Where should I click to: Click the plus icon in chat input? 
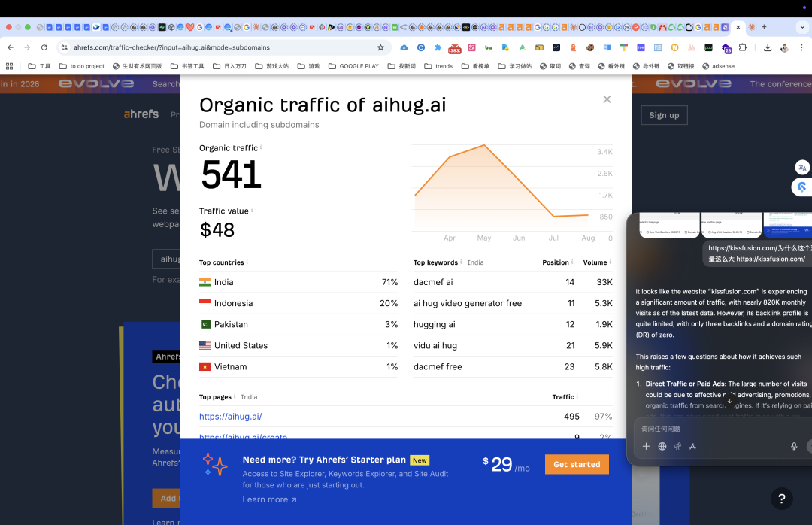(646, 446)
